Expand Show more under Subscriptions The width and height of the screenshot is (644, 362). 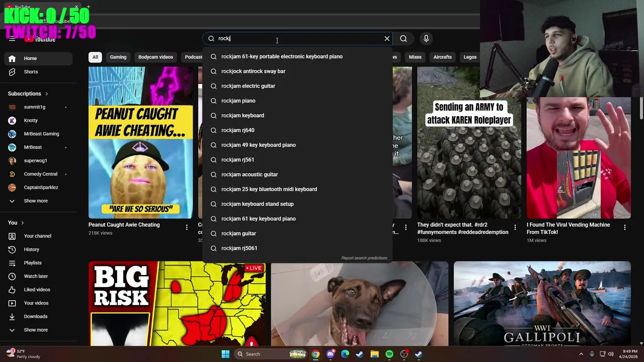[x=38, y=201]
